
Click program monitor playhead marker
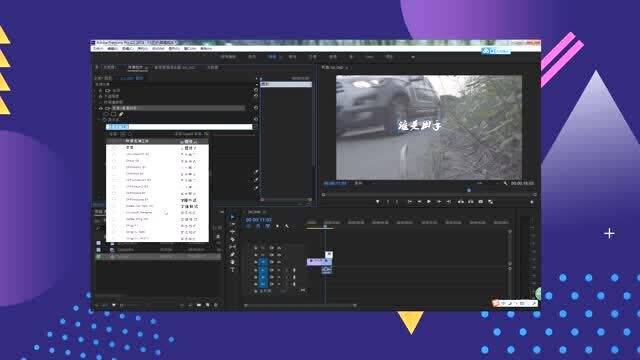pos(469,190)
